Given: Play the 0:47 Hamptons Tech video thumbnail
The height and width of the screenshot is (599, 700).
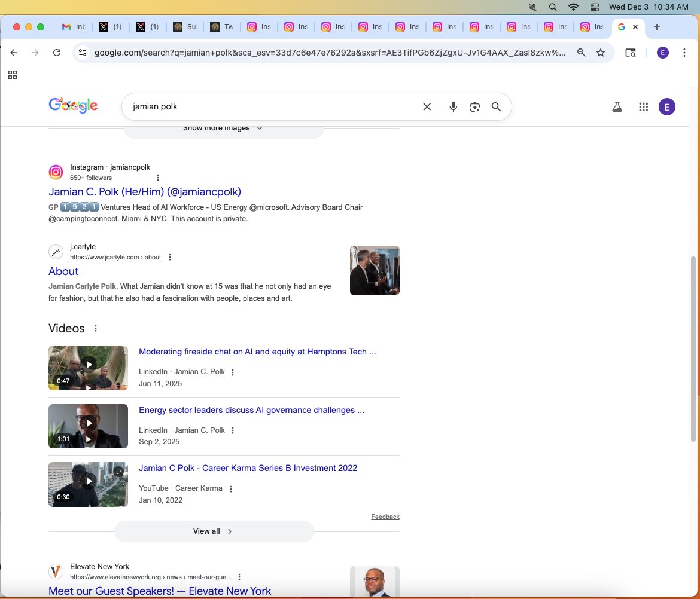Looking at the screenshot, I should [x=88, y=368].
